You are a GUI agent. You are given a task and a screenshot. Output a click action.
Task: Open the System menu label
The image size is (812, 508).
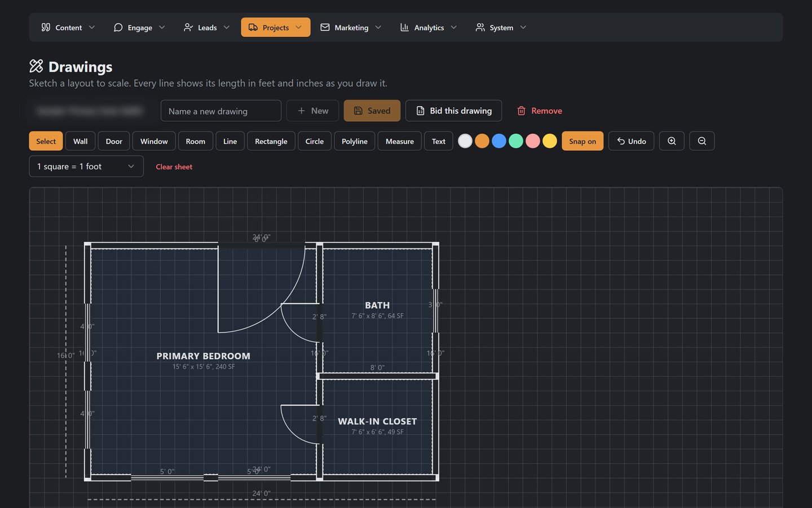(x=501, y=28)
